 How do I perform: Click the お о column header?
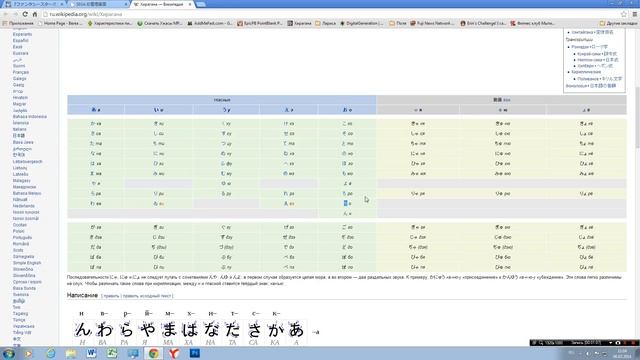347,110
